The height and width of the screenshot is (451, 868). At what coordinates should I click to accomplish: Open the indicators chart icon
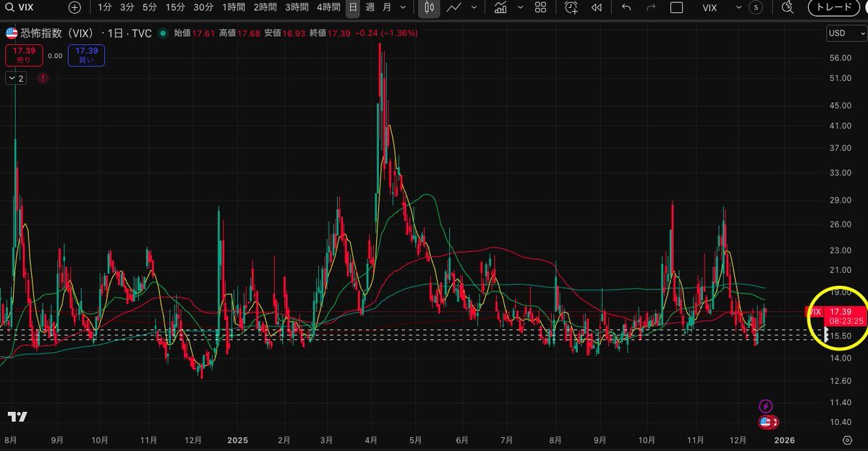tap(501, 7)
